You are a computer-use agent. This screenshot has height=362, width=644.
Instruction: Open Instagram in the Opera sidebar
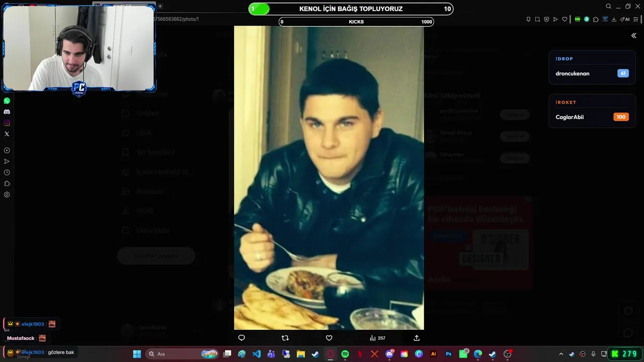pos(7,123)
